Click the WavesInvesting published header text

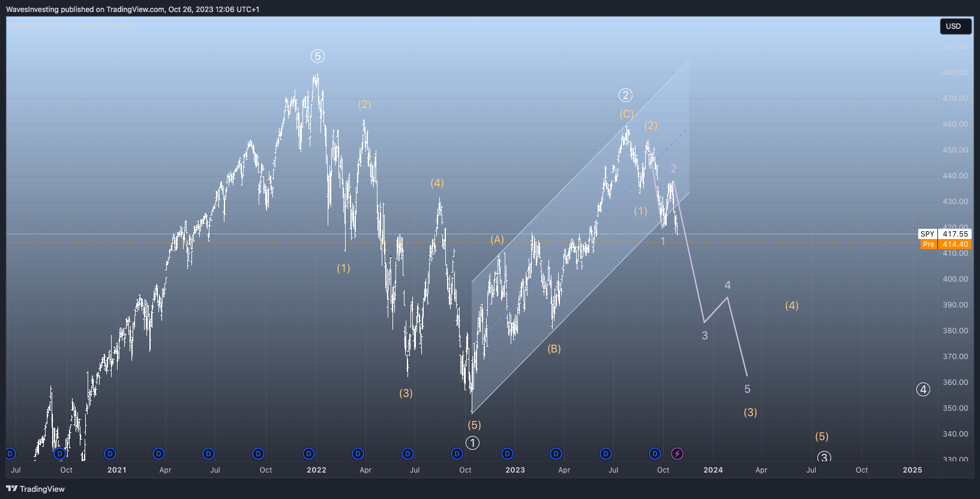tap(133, 9)
